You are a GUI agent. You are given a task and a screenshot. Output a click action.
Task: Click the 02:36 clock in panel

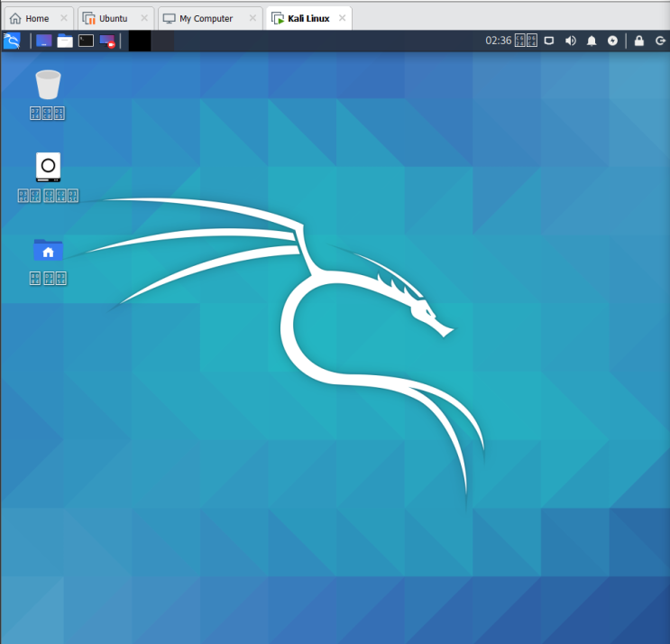click(x=499, y=41)
